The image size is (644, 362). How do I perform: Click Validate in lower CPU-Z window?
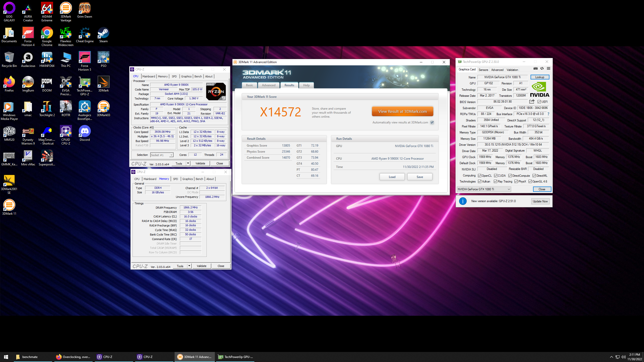pos(202,266)
